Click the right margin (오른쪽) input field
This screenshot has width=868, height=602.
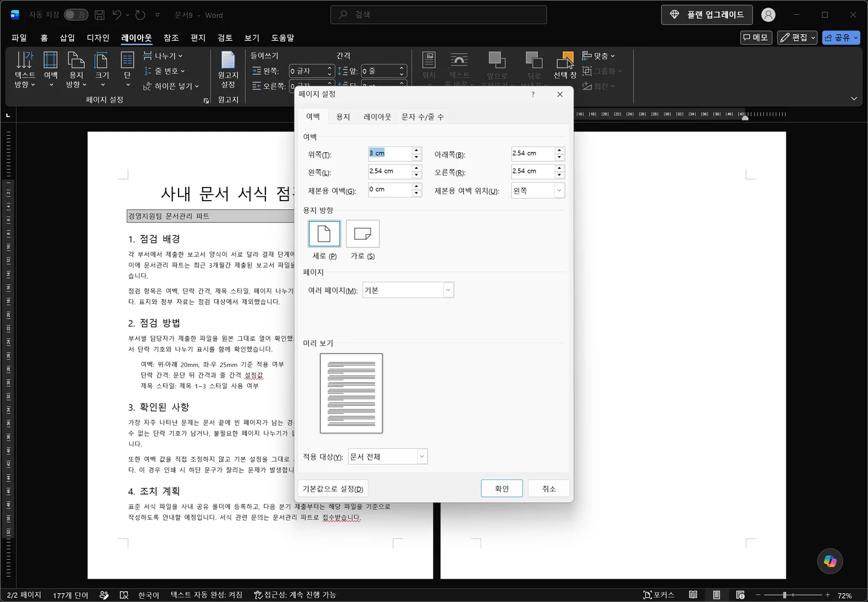point(533,171)
